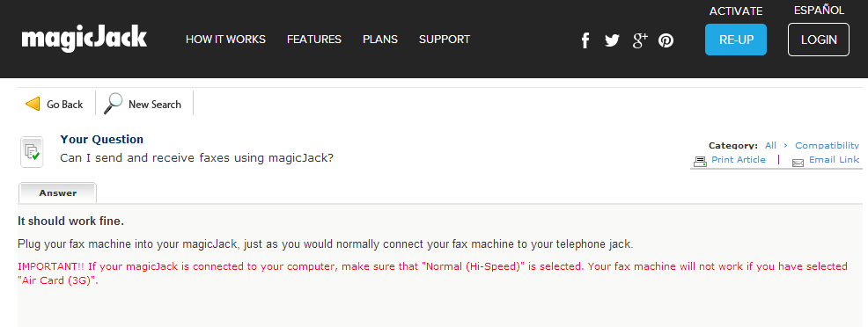Open the How It Works menu
868x327 pixels.
225,40
